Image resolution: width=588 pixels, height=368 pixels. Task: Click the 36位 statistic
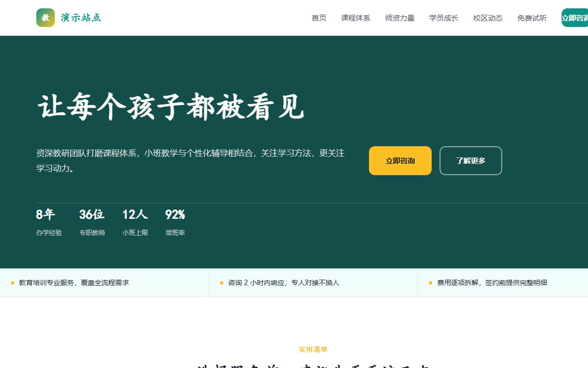coord(92,214)
